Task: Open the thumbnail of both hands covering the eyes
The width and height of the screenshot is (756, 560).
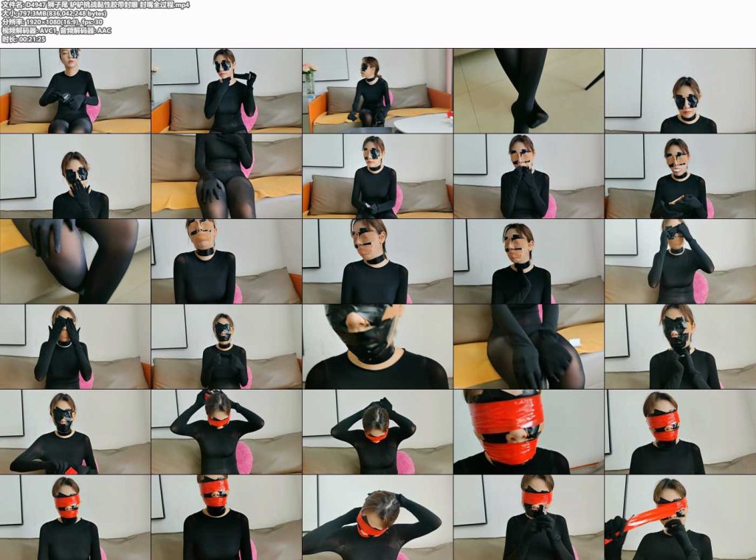Action: pyautogui.click(x=75, y=347)
